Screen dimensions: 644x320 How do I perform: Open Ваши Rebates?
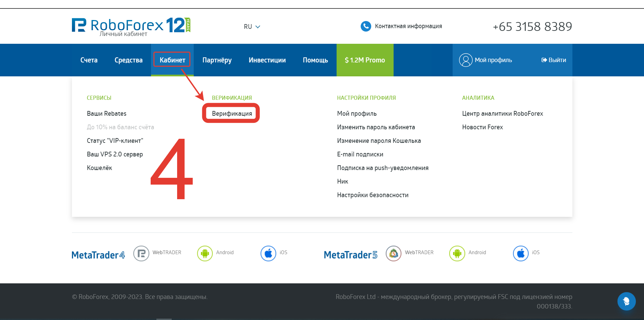click(107, 113)
